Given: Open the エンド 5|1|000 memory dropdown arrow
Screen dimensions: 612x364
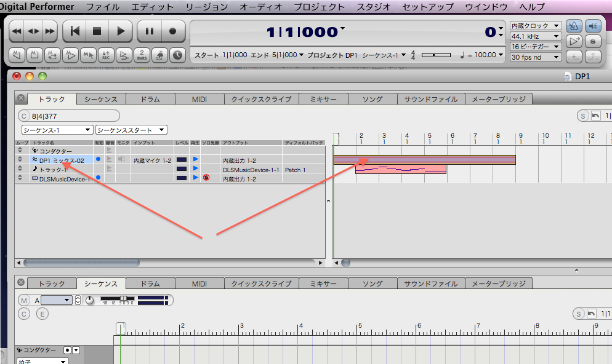Looking at the screenshot, I should click(x=301, y=55).
